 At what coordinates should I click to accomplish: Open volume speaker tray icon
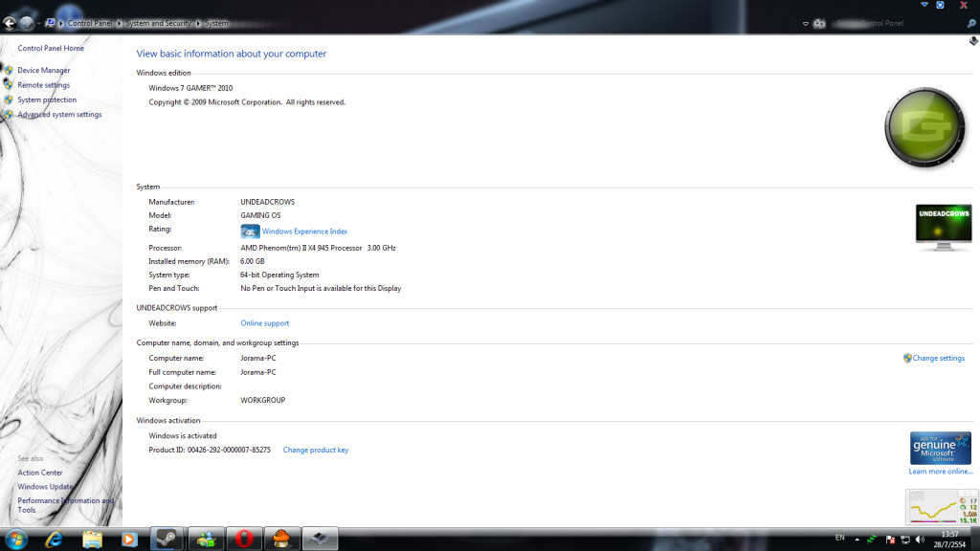920,540
